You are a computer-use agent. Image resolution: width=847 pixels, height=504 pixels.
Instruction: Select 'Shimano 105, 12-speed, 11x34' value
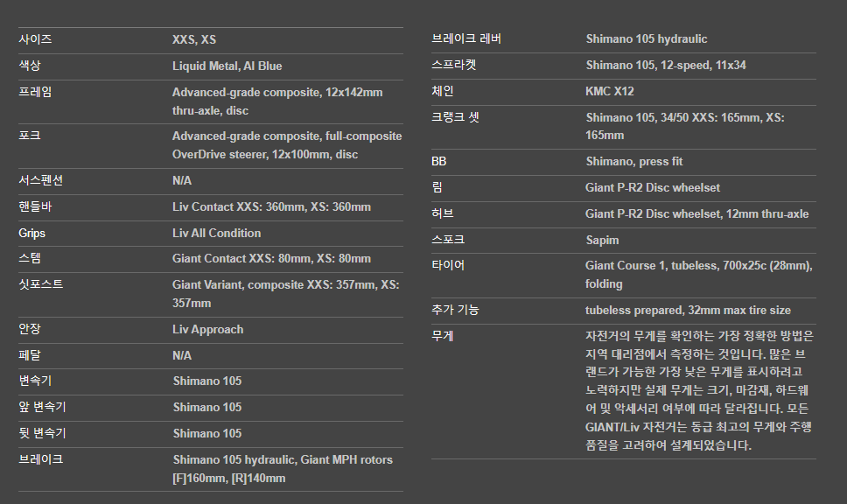point(666,66)
